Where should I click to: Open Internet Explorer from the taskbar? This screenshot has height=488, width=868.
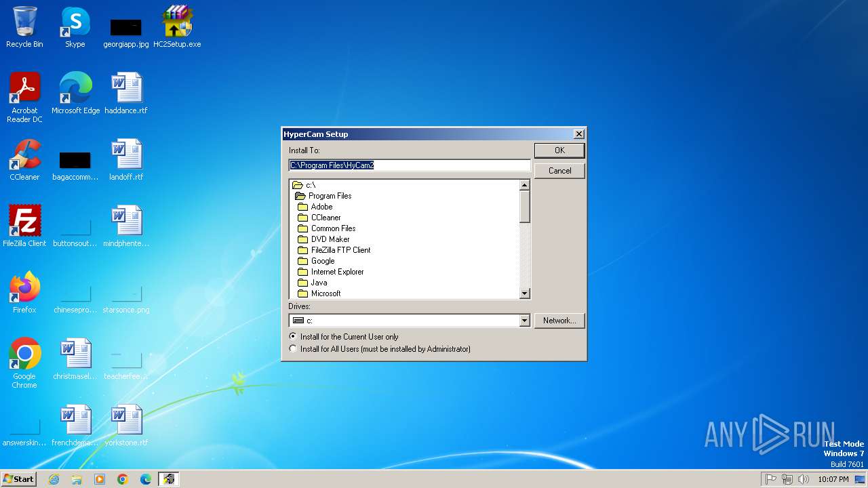[x=54, y=479]
